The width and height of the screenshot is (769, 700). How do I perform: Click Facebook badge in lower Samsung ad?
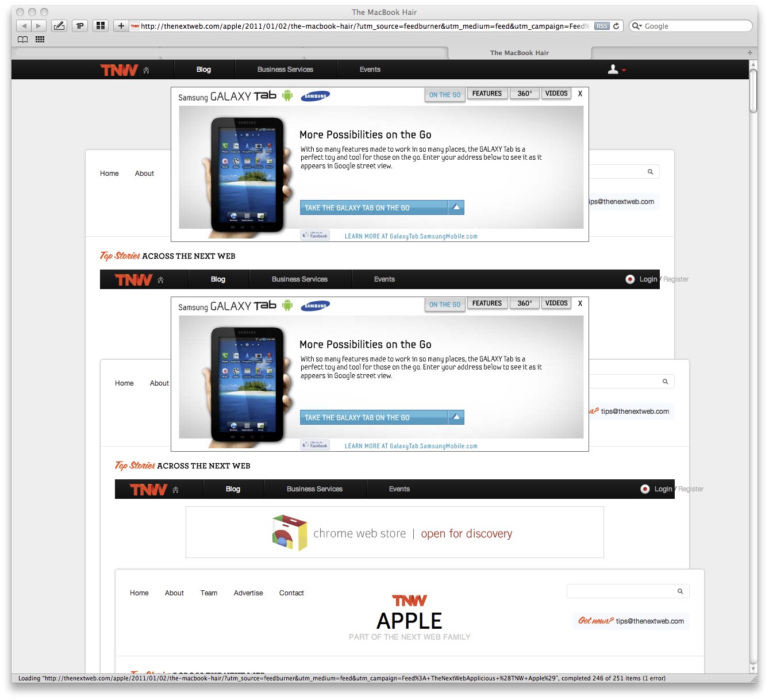click(315, 445)
